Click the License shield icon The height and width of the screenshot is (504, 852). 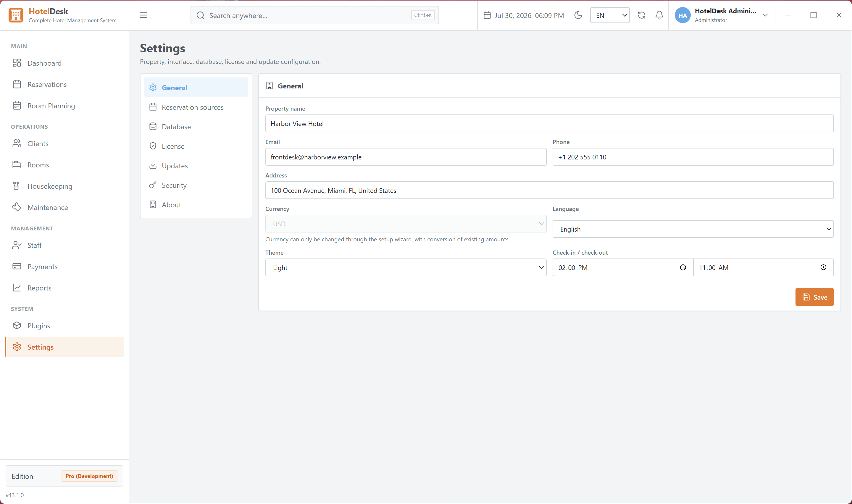(153, 146)
